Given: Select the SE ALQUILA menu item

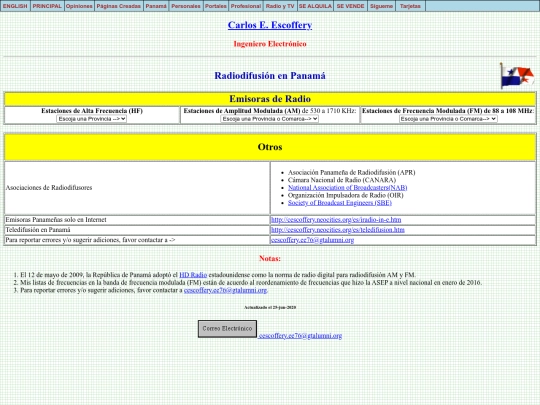Looking at the screenshot, I should pyautogui.click(x=315, y=6).
